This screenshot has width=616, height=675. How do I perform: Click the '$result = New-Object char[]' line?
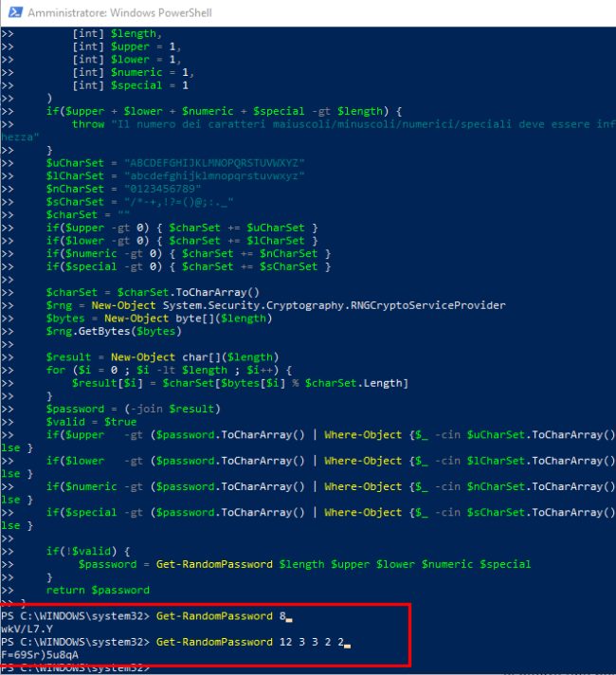(x=162, y=356)
